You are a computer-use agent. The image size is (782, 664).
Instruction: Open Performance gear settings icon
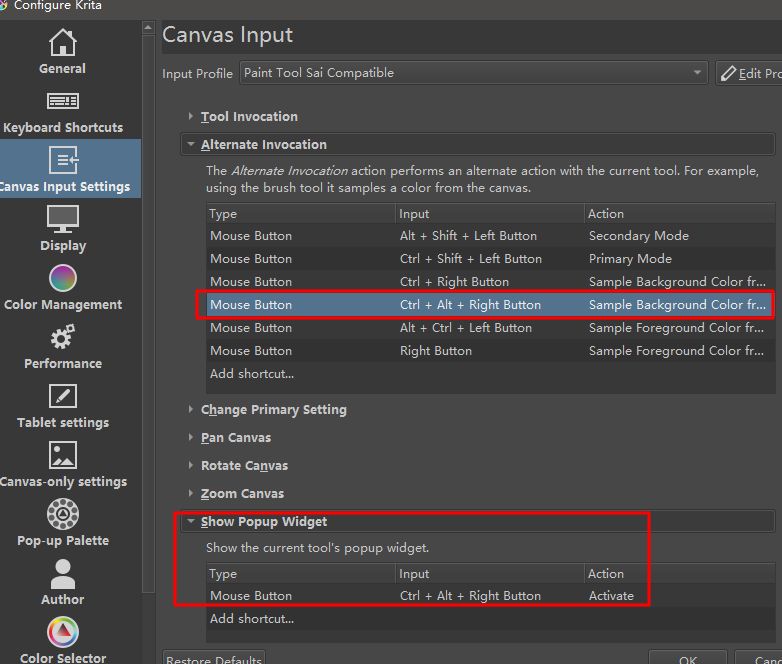pos(62,337)
